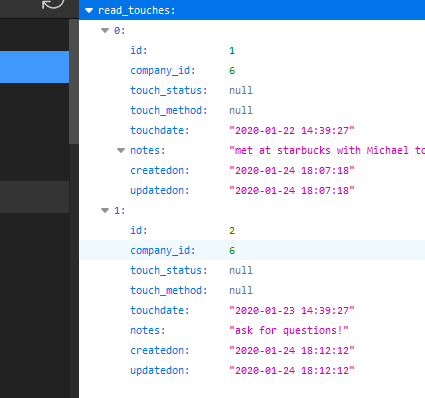Click company_id key in item 0
425x398 pixels.
pos(163,71)
